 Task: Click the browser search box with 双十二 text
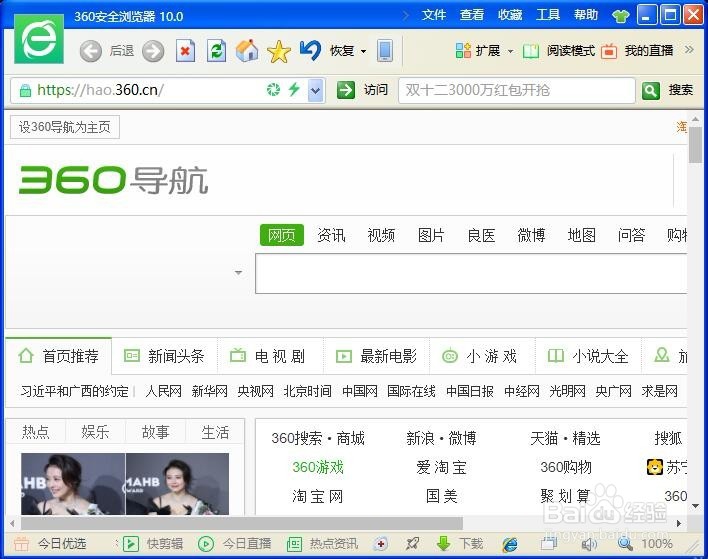click(517, 90)
